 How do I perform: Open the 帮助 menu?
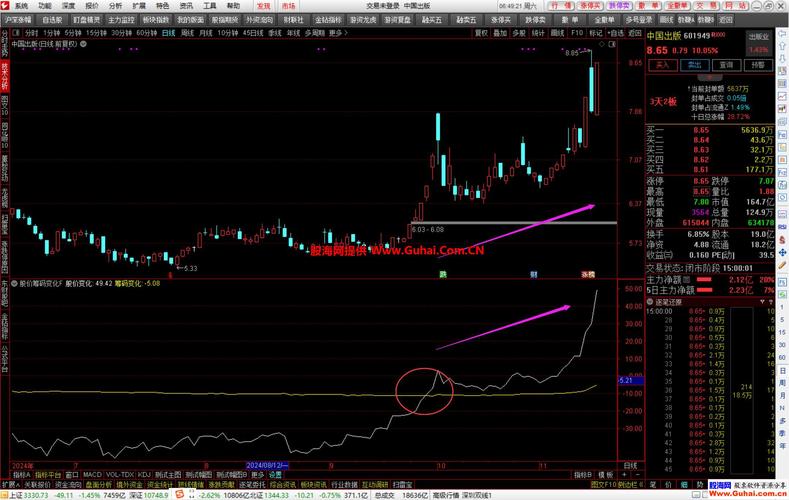tap(233, 6)
